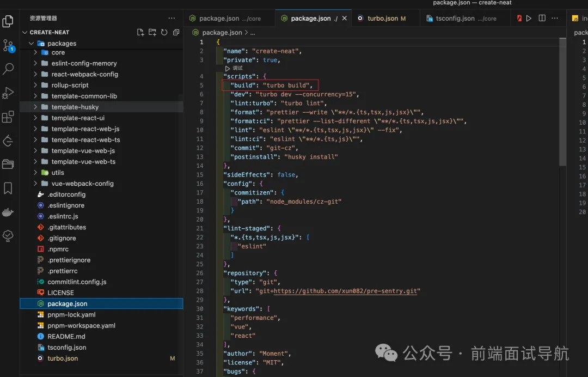This screenshot has height=377, width=588.
Task: Click the New File icon in explorer
Action: click(140, 32)
